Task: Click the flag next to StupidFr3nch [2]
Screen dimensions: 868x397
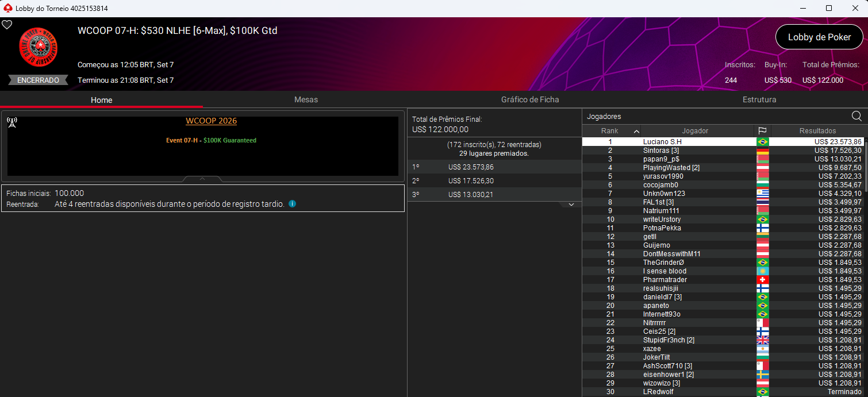Action: [x=763, y=340]
